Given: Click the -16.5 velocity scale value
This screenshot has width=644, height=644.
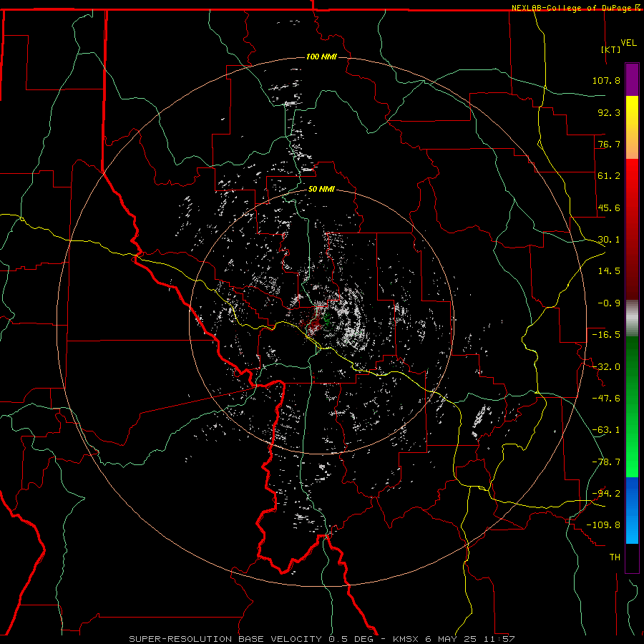Looking at the screenshot, I should 606,335.
